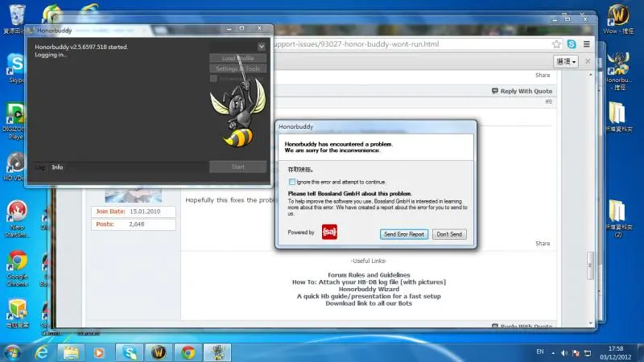
Task: Dismiss the translate bar with its X
Action: coord(588,61)
